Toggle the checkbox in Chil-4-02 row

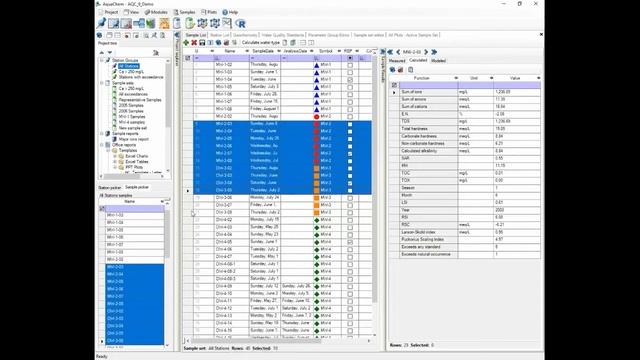[x=350, y=220]
